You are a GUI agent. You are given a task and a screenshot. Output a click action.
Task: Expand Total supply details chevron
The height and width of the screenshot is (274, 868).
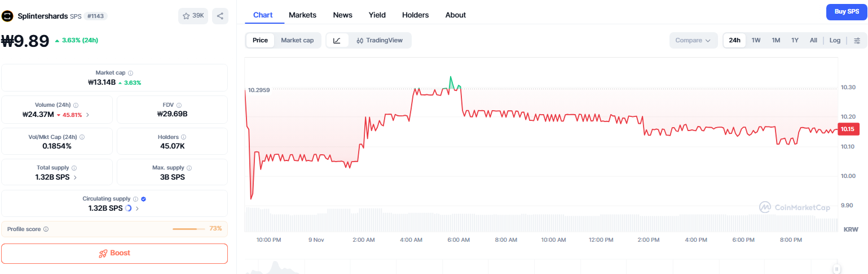point(76,177)
